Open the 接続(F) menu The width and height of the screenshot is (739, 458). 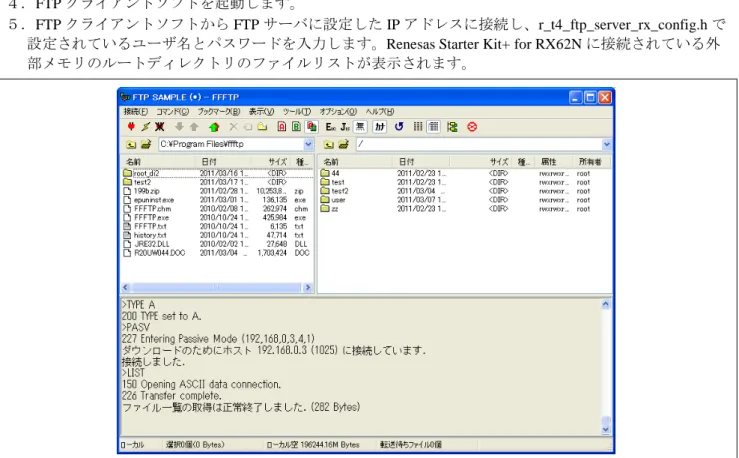pyautogui.click(x=136, y=112)
